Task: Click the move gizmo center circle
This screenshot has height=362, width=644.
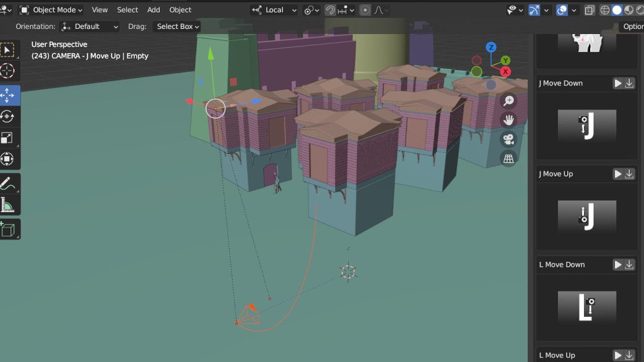Action: [215, 108]
